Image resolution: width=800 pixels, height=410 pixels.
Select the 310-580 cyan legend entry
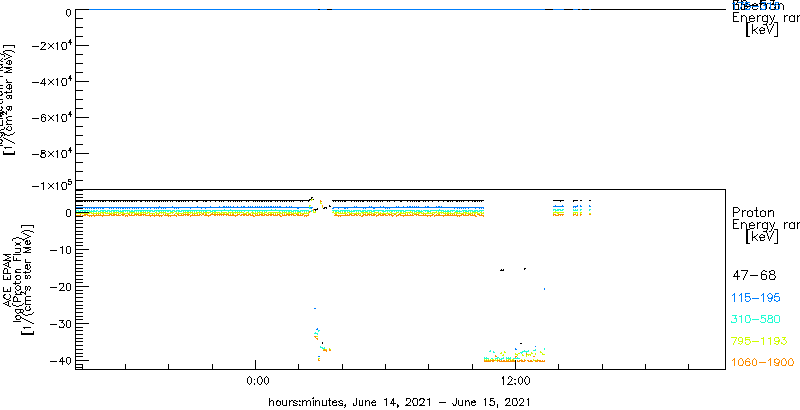[756, 319]
